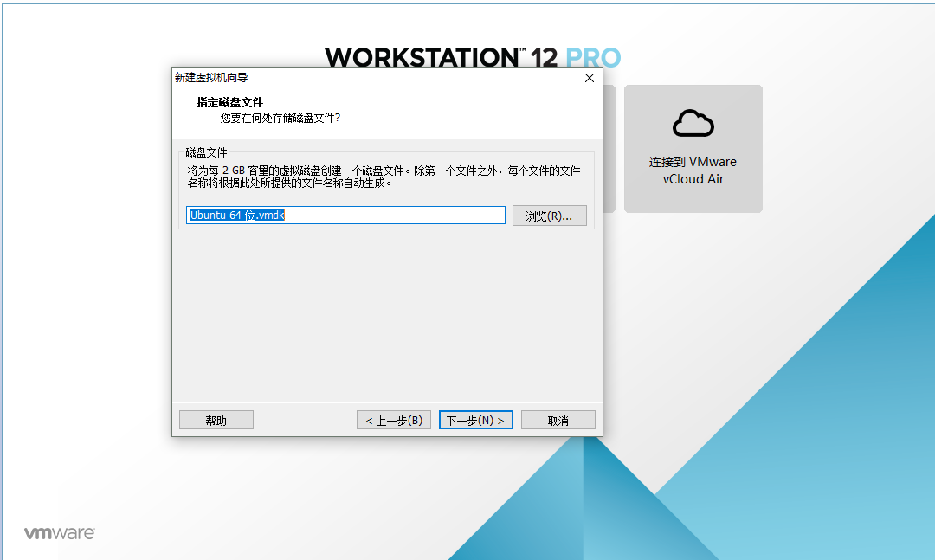Click the cloud icon for vCloud Air
The width and height of the screenshot is (935, 560).
pyautogui.click(x=693, y=124)
